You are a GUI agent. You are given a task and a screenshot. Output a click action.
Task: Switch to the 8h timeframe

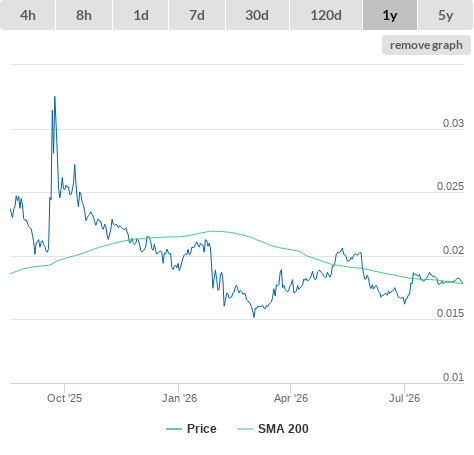pos(84,15)
